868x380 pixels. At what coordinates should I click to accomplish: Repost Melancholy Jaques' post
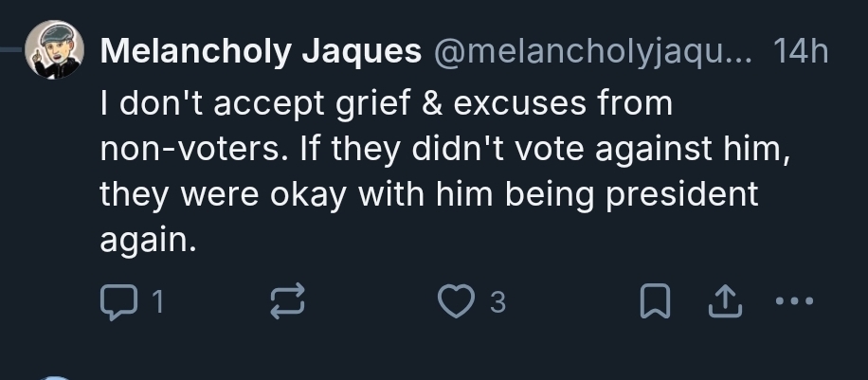tap(286, 301)
